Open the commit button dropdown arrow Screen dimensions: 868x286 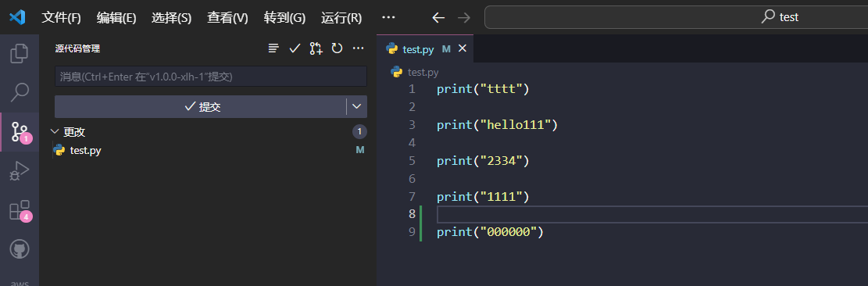[357, 107]
